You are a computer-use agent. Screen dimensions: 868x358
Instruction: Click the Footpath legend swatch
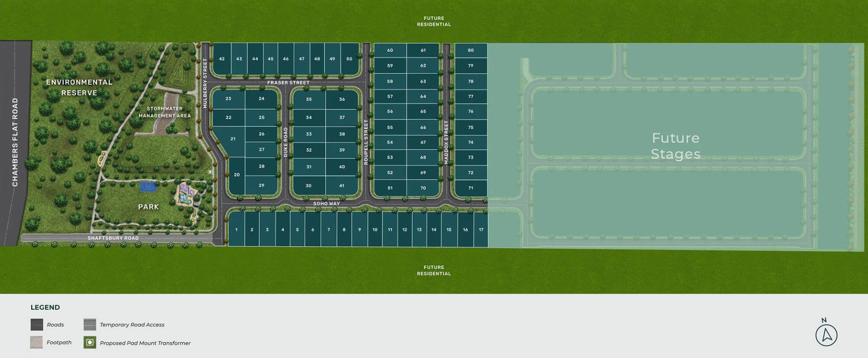(37, 343)
